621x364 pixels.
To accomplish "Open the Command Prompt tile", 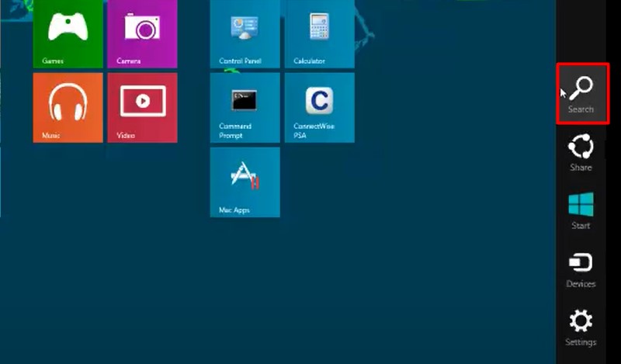I will pyautogui.click(x=245, y=108).
